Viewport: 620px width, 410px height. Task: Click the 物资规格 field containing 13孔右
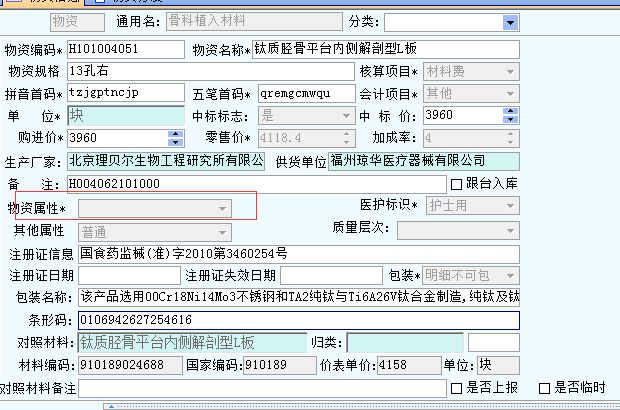pyautogui.click(x=210, y=72)
